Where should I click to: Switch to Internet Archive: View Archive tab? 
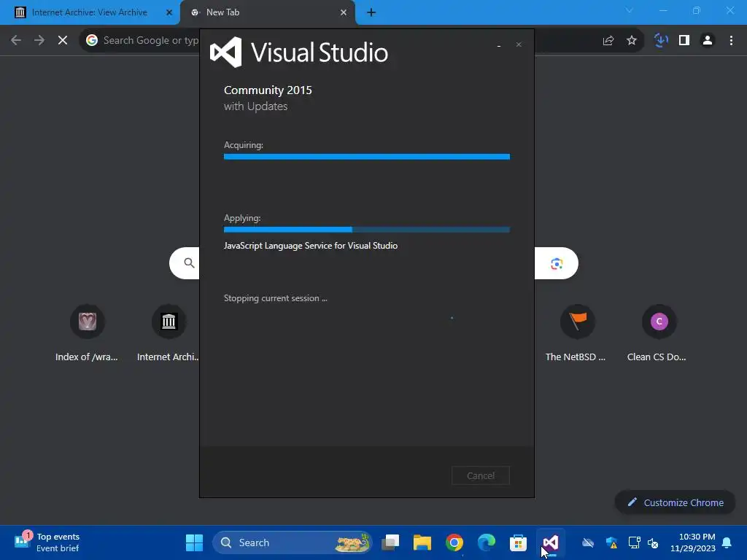90,12
